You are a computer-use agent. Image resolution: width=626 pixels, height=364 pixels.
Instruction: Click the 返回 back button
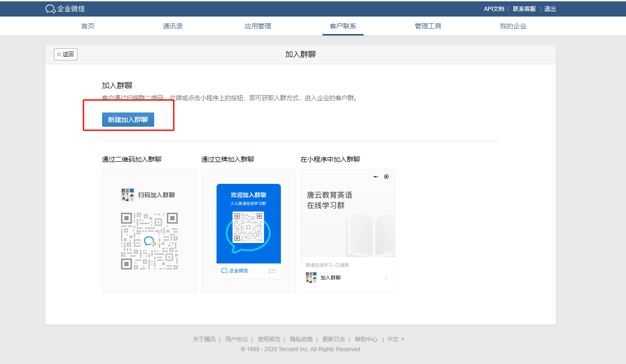tap(66, 54)
